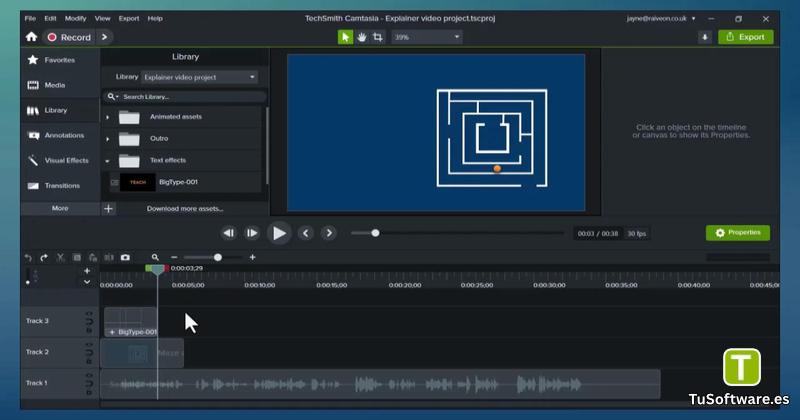Screen dimensions: 800x420
Task: Start a new recording with Record
Action: pyautogui.click(x=69, y=37)
